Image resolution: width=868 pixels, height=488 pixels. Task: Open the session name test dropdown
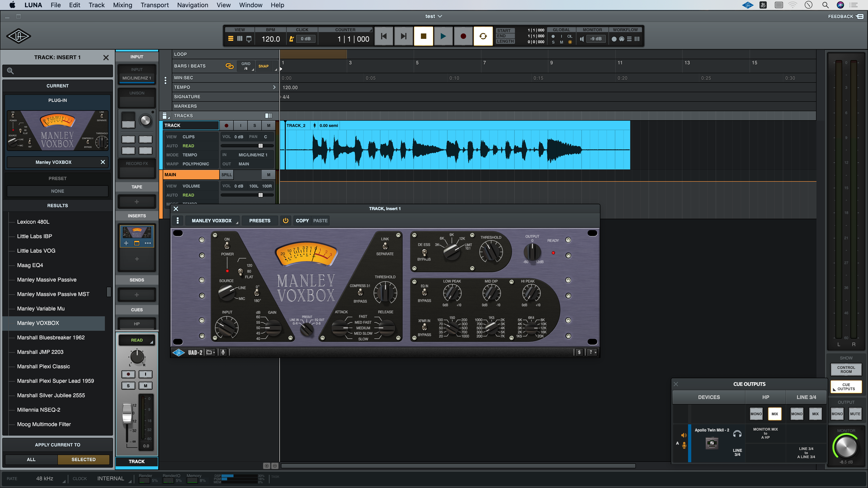433,16
